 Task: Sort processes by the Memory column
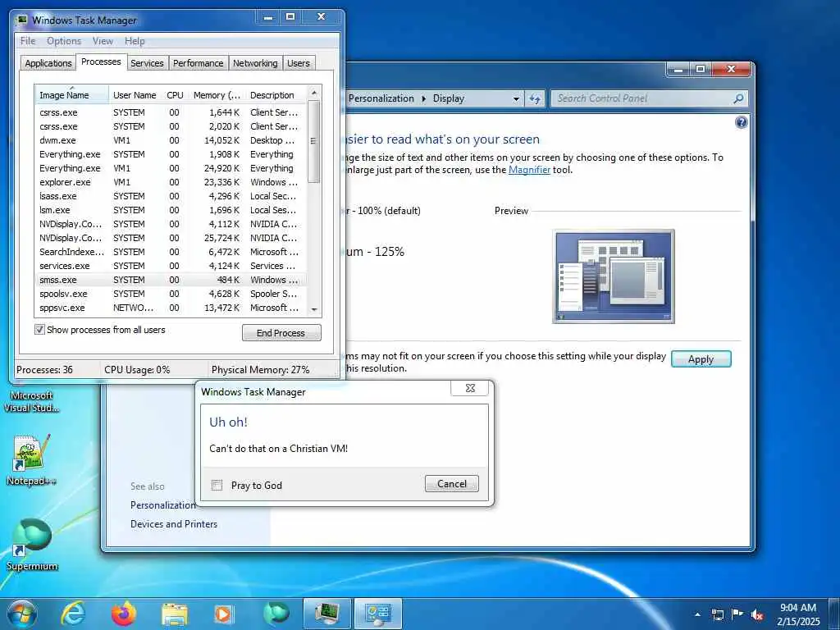tap(217, 95)
